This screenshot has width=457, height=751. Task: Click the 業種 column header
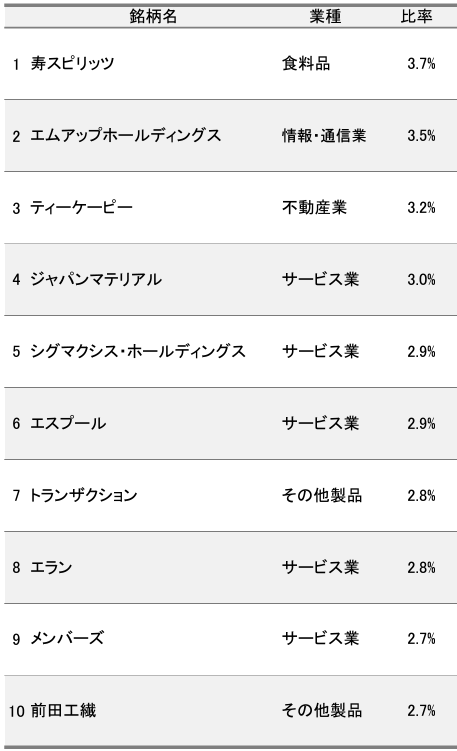pyautogui.click(x=325, y=16)
